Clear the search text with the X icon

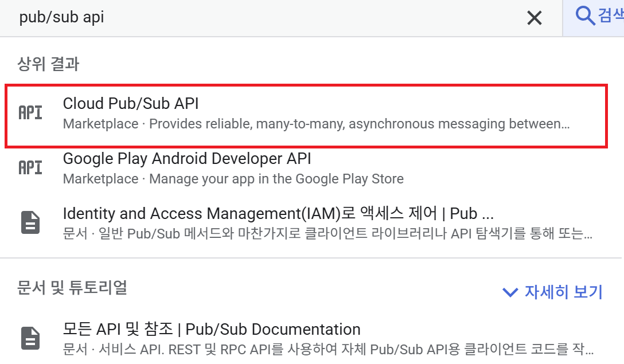[x=534, y=18]
